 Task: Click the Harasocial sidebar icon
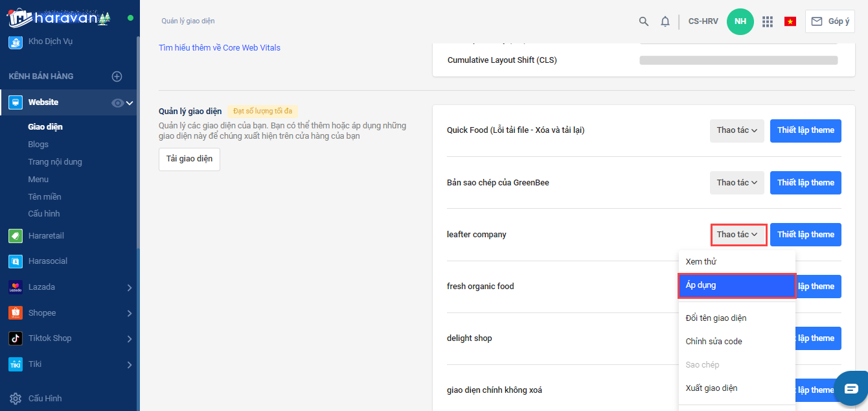16,261
